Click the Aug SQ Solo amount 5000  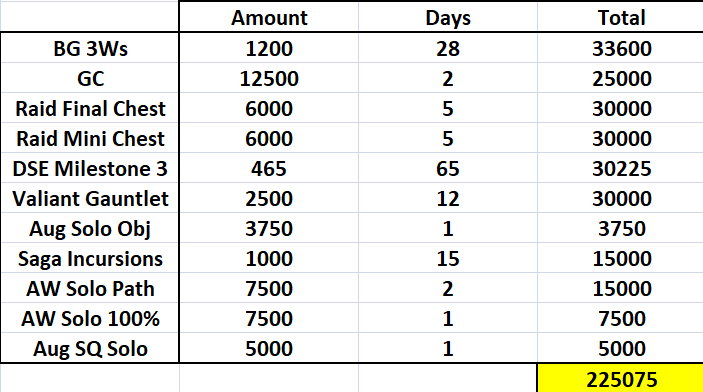point(269,348)
